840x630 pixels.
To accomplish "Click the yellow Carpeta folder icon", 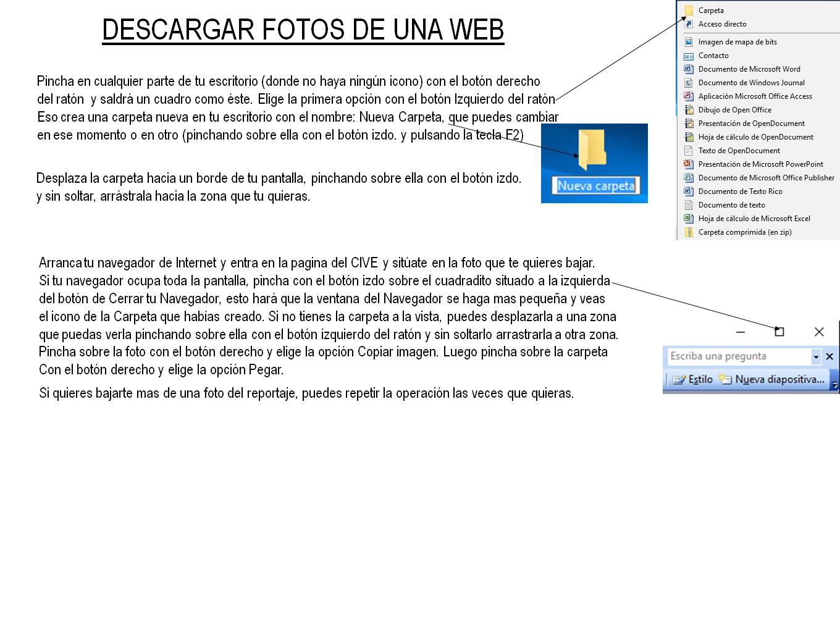I will point(689,10).
